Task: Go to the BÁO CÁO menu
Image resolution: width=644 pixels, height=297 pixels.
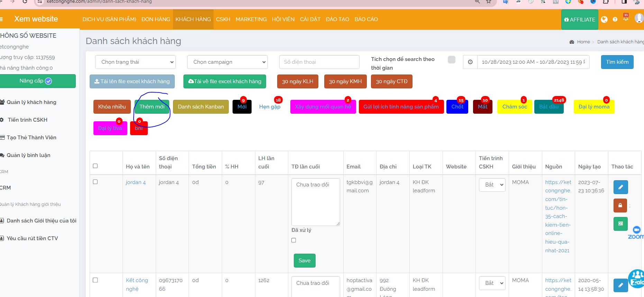Action: click(366, 19)
